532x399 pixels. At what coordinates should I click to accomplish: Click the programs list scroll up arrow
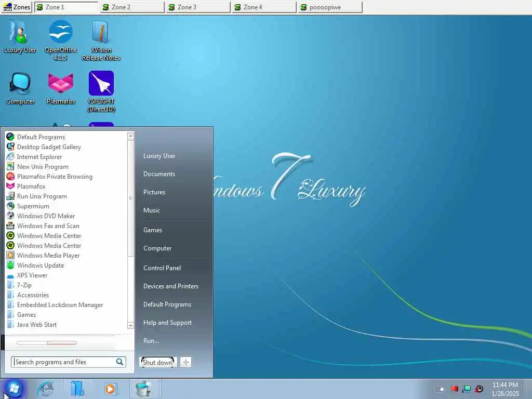tap(130, 136)
